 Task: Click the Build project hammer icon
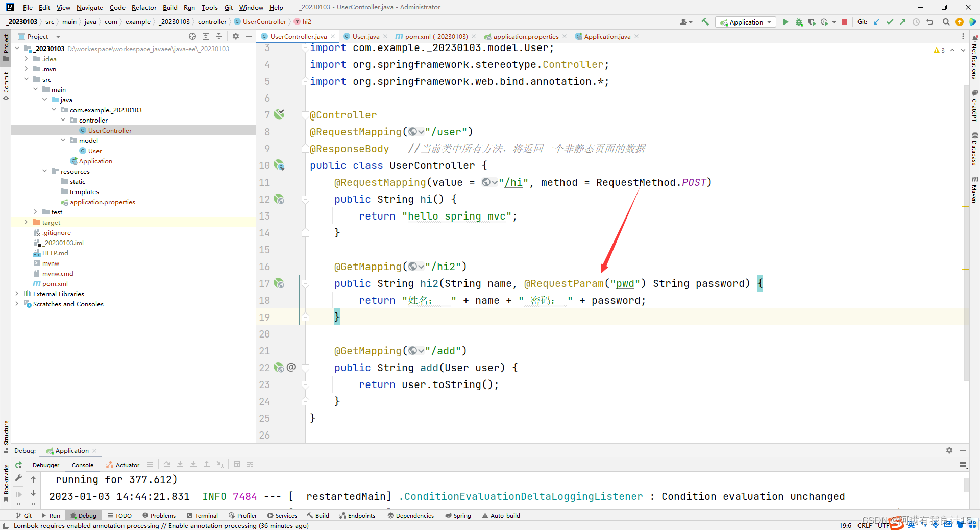705,22
